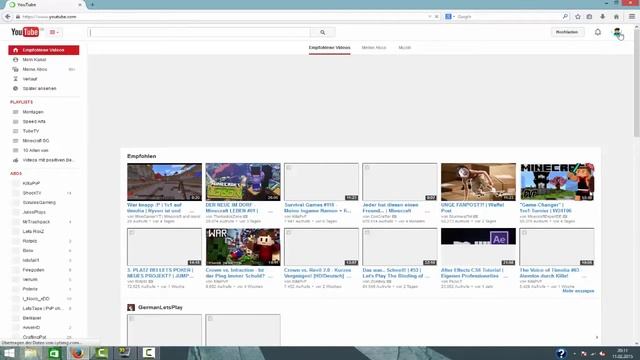Image resolution: width=640 pixels, height=360 pixels.
Task: Switch to the Meine Abos tab
Action: [373, 48]
